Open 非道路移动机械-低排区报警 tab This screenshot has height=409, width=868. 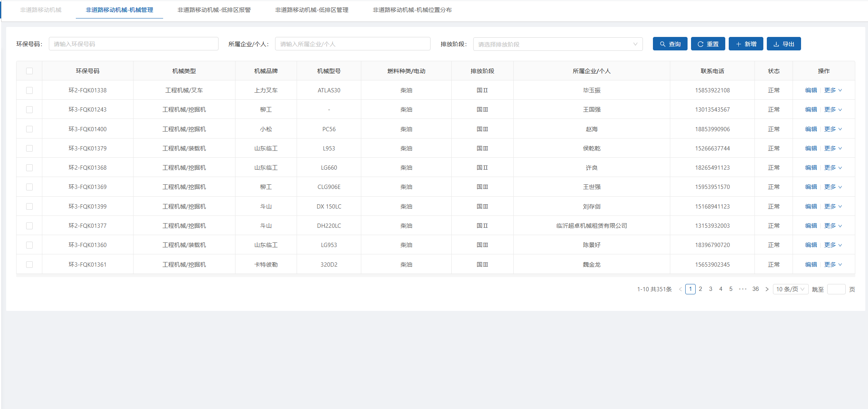(x=214, y=10)
